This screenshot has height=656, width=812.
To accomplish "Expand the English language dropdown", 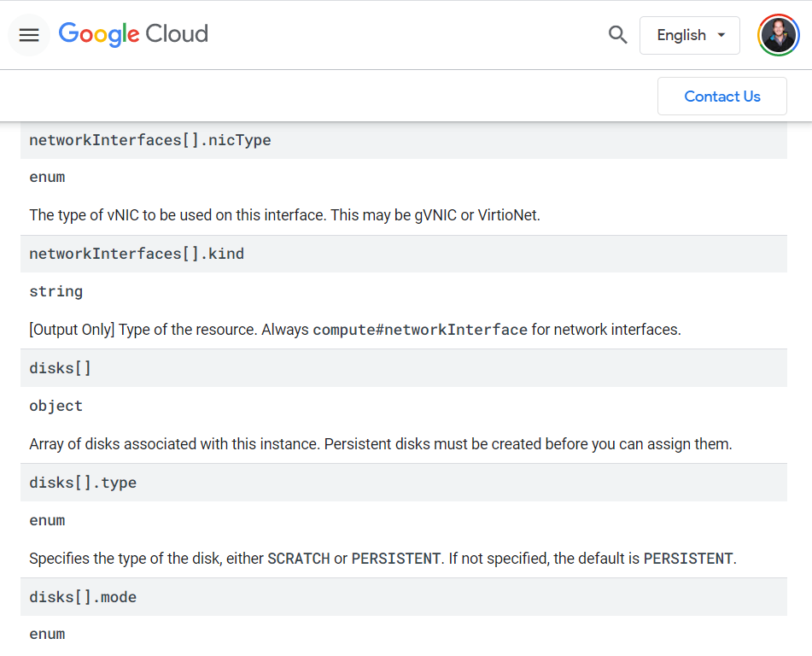I will click(x=689, y=35).
